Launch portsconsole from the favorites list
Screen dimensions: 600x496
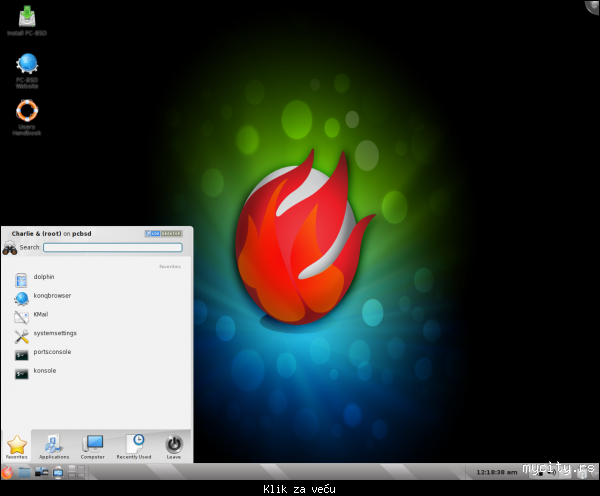tap(97, 355)
